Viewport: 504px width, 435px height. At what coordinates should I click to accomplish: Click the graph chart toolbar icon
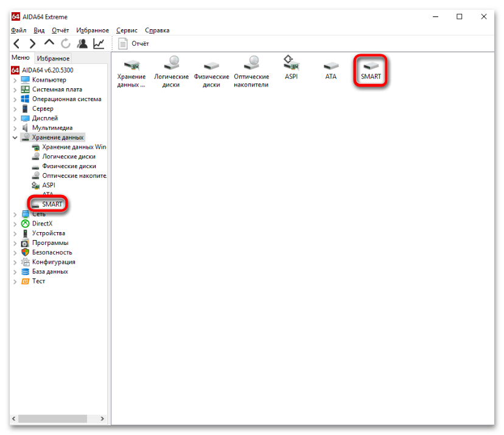pyautogui.click(x=99, y=43)
